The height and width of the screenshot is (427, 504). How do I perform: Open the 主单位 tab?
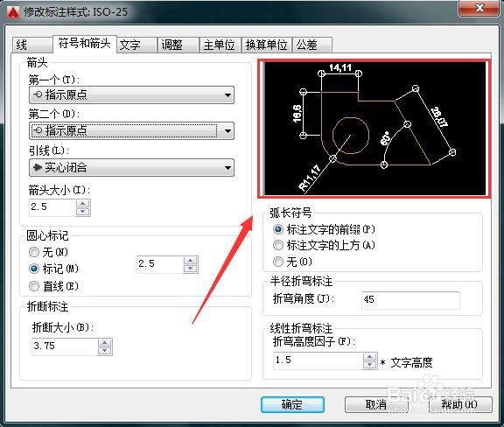tap(220, 45)
